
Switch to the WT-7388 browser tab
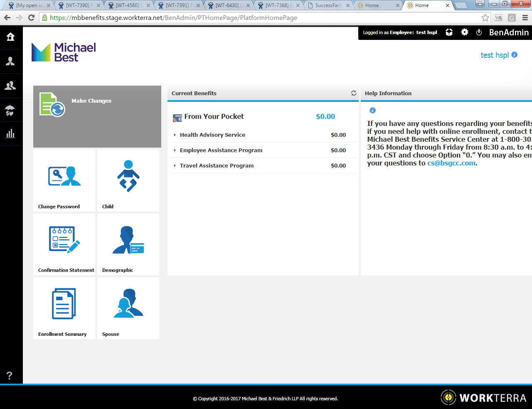[x=278, y=5]
